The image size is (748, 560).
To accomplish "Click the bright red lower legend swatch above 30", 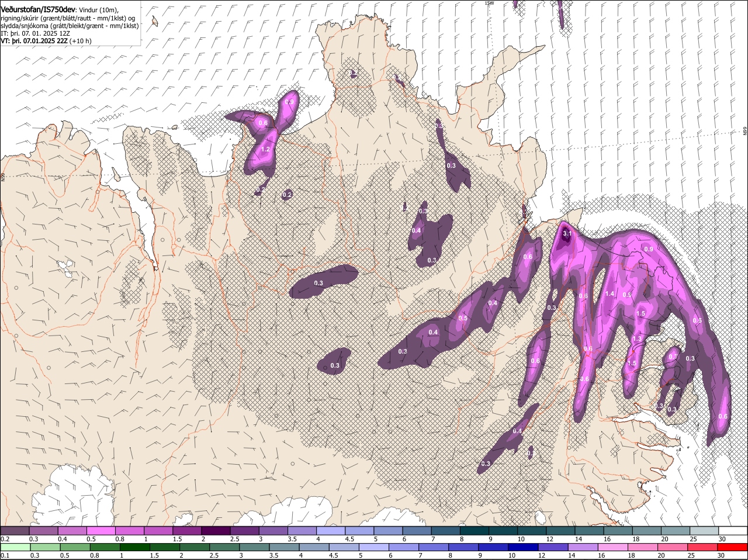I will coord(733,548).
